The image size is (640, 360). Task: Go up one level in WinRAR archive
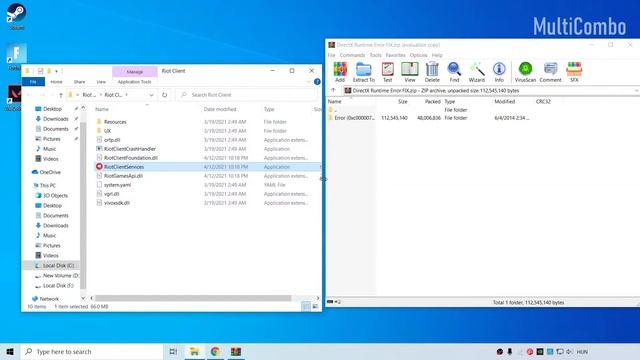(x=333, y=90)
